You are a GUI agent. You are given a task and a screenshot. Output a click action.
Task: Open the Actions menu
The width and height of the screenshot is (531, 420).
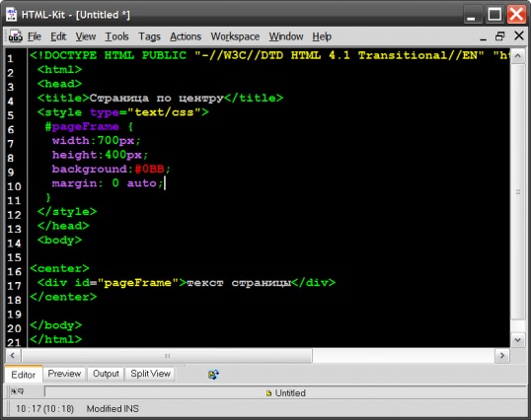coord(186,36)
